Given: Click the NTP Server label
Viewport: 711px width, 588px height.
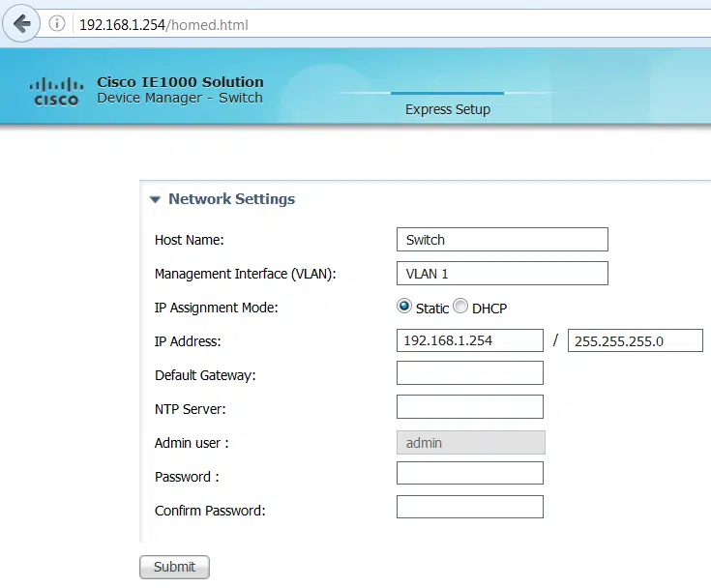Looking at the screenshot, I should pos(190,409).
